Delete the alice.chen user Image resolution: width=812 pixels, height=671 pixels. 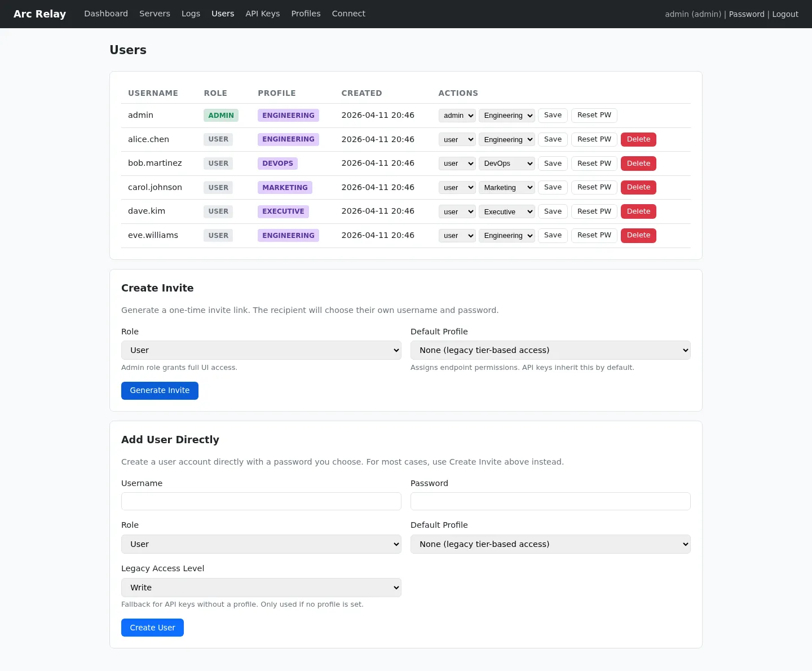(638, 139)
